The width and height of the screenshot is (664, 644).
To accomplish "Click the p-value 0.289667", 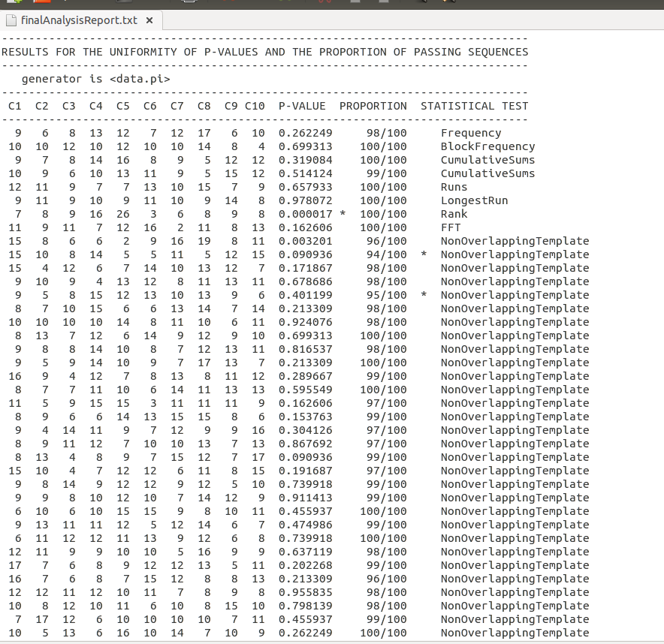I will pyautogui.click(x=305, y=376).
